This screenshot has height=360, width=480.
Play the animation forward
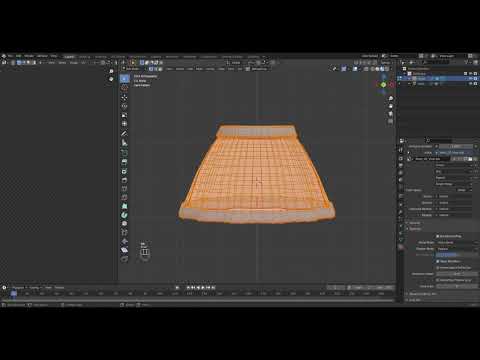[x=203, y=288]
